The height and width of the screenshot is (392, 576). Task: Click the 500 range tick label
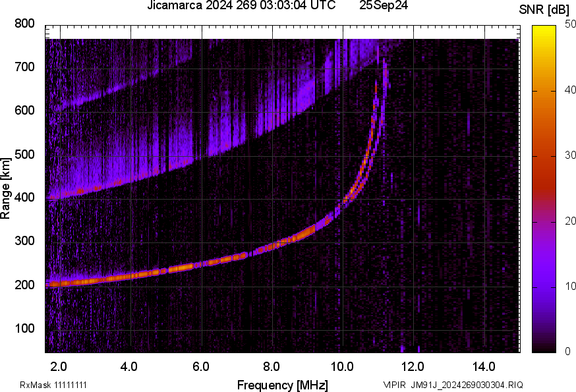point(24,154)
